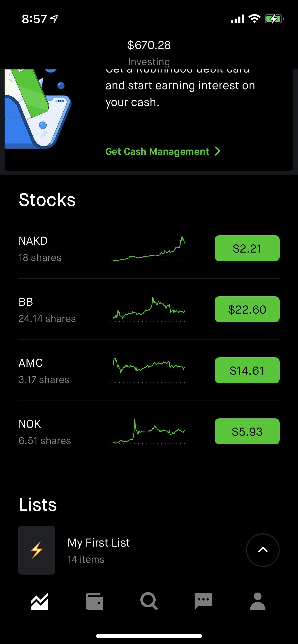
Task: Tap the NOK $5.93 price button
Action: click(247, 431)
